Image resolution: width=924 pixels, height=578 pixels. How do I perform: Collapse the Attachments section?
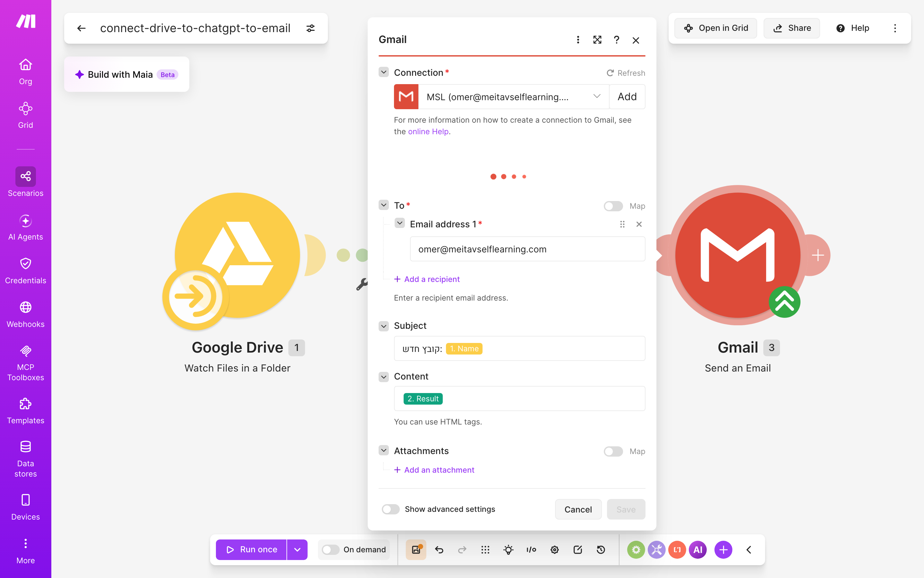click(384, 450)
